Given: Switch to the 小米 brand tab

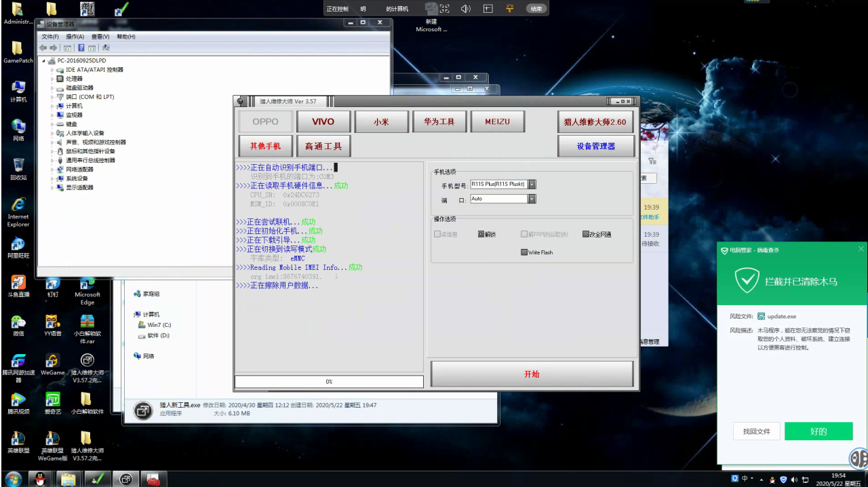Looking at the screenshot, I should [381, 121].
